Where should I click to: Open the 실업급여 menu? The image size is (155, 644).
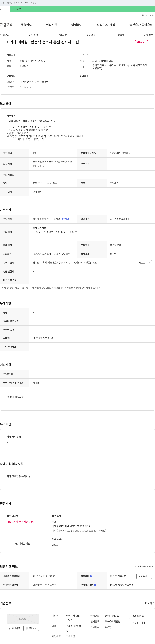tap(77, 25)
